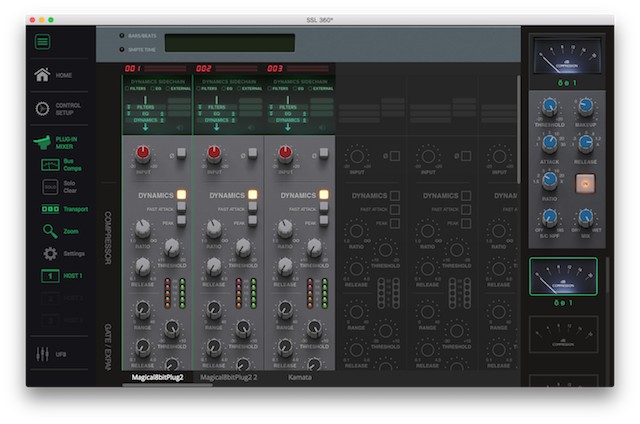The width and height of the screenshot is (640, 424).
Task: Select channel 003 sidechain External radio
Action: coord(310,89)
